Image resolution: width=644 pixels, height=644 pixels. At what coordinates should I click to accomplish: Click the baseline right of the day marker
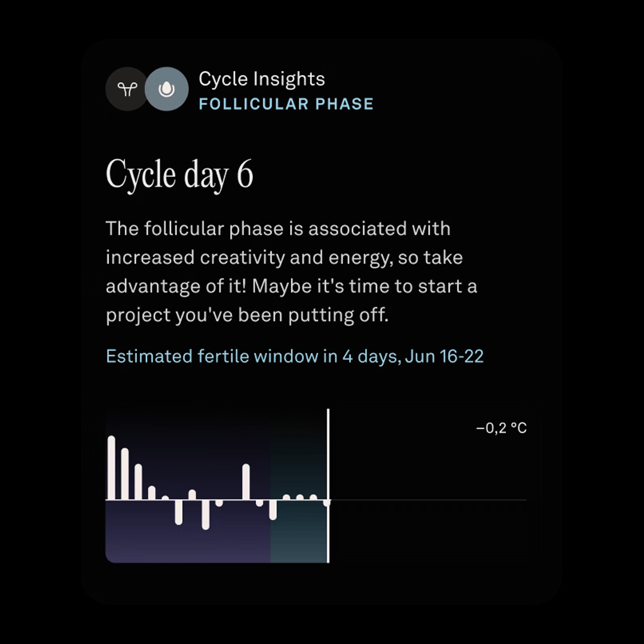[428, 500]
